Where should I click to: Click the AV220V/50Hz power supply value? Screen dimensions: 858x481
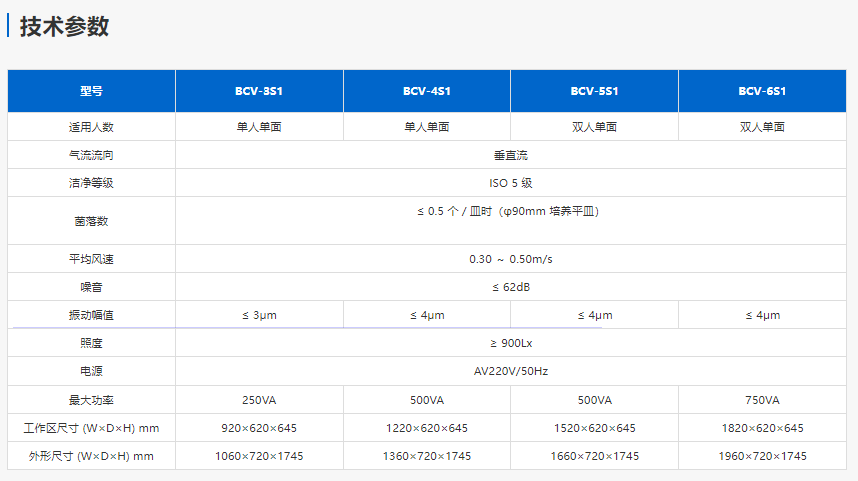coord(510,371)
